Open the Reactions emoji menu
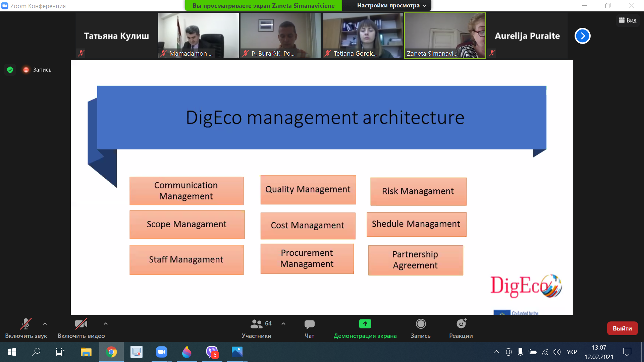Viewport: 644px width, 362px height. tap(461, 324)
